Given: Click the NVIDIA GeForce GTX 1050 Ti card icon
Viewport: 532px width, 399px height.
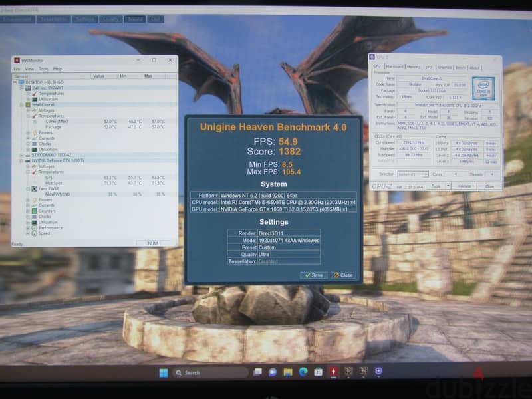Looking at the screenshot, I should tap(28, 160).
